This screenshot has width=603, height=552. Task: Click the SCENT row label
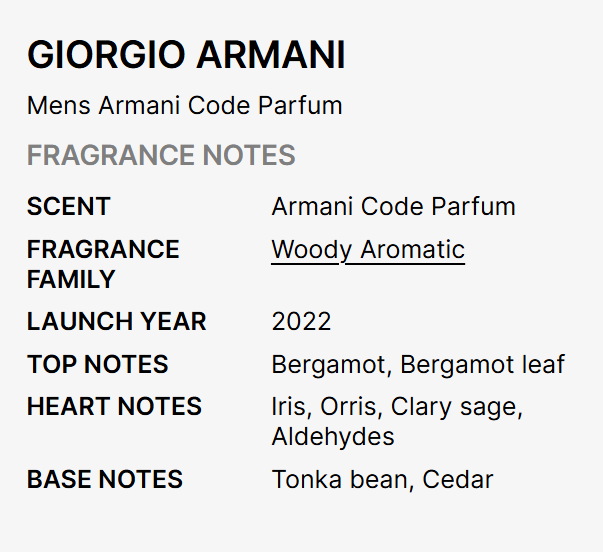coord(69,207)
